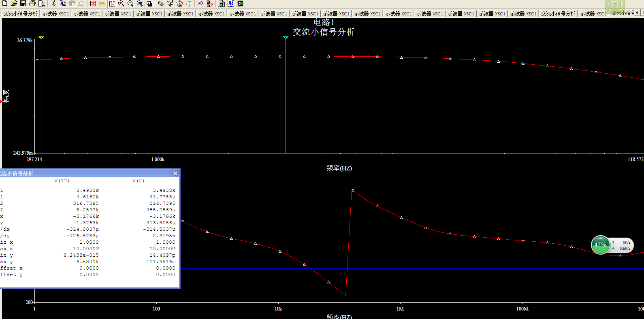Click the New file icon

click(x=4, y=4)
